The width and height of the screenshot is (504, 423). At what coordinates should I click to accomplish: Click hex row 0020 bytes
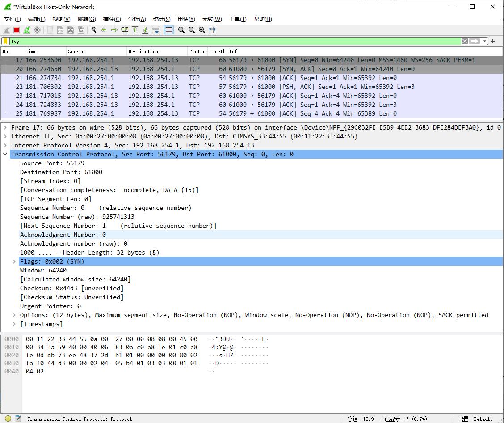click(112, 356)
